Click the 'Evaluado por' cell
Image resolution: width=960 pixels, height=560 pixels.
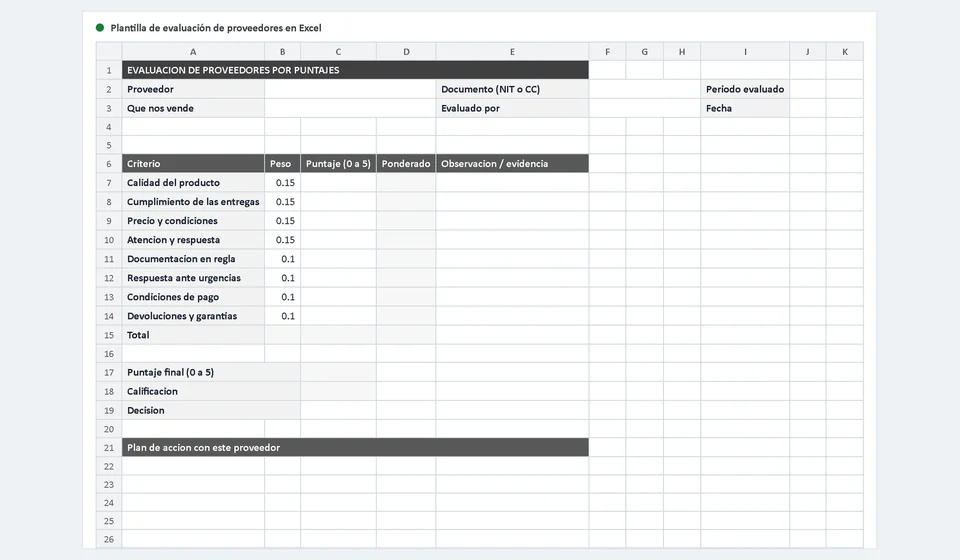point(512,108)
